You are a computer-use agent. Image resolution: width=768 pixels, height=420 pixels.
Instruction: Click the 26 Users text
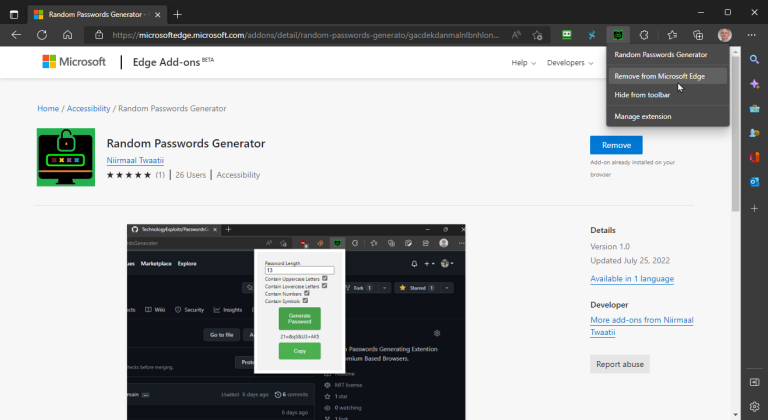191,175
